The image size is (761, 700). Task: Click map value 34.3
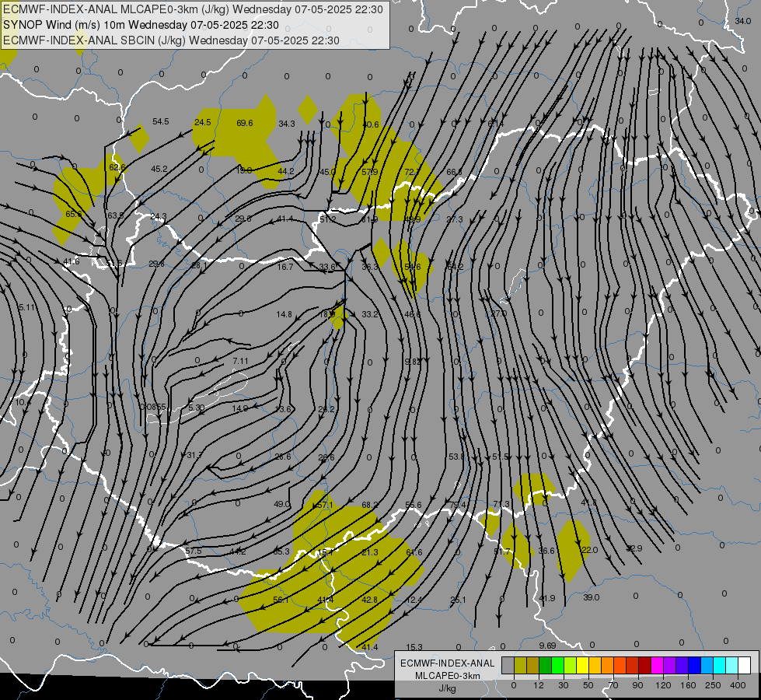click(286, 124)
